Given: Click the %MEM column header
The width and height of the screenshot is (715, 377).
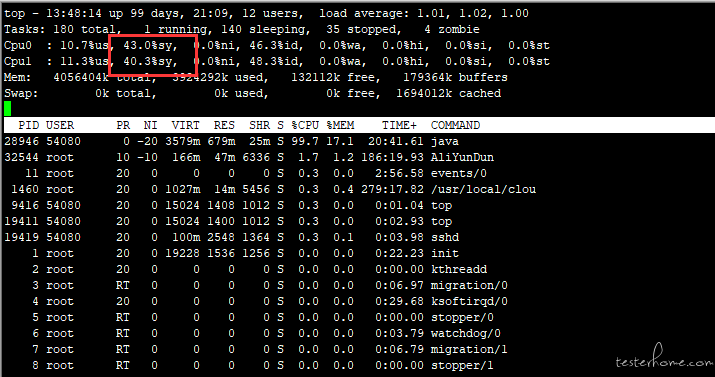Looking at the screenshot, I should pyautogui.click(x=340, y=125).
